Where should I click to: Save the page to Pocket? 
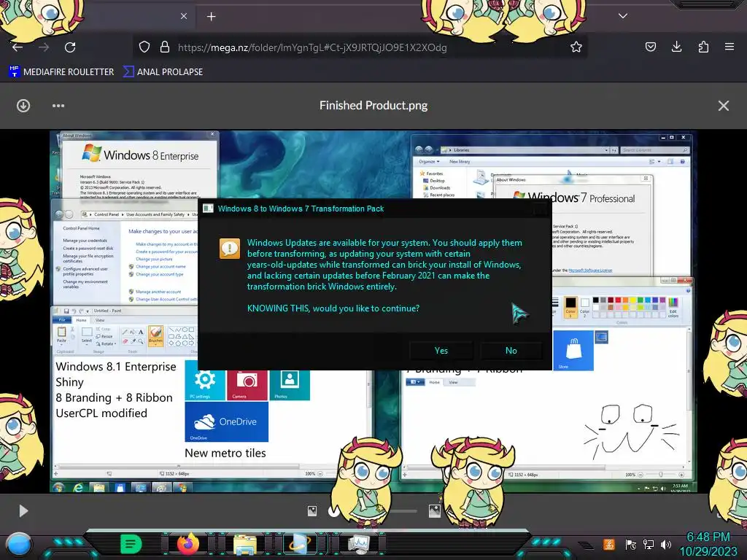click(x=650, y=47)
